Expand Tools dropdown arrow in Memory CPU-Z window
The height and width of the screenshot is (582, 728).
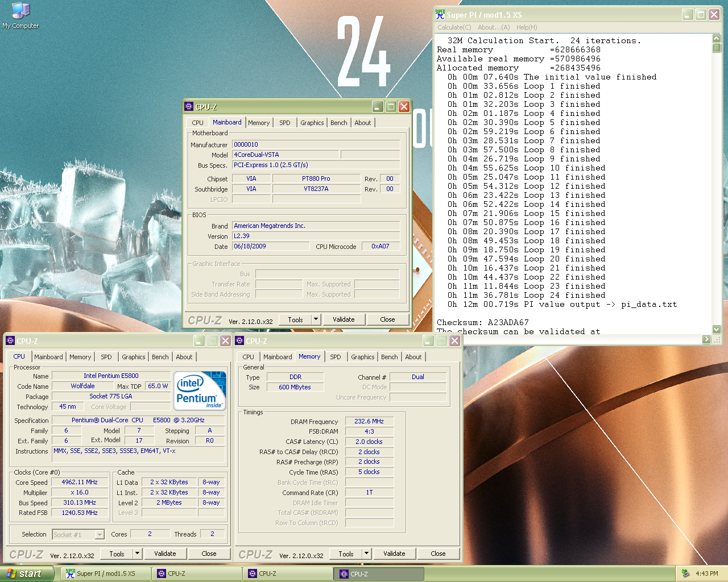pyautogui.click(x=367, y=554)
